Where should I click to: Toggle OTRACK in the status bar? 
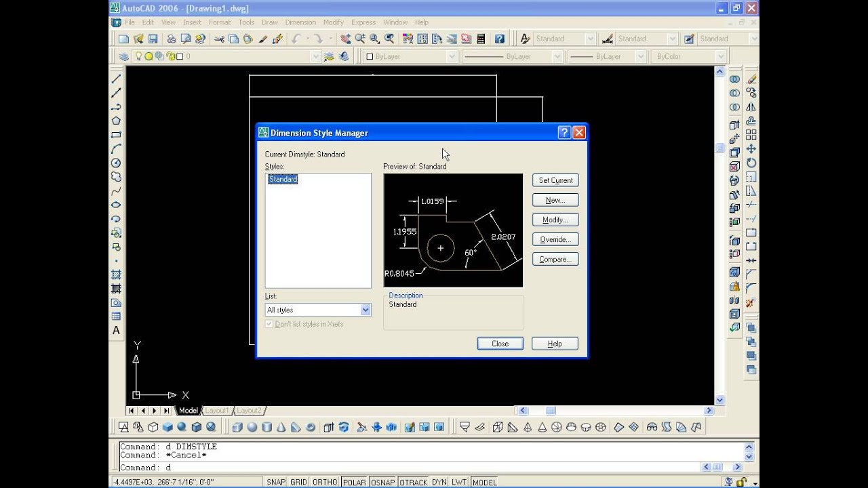[414, 482]
